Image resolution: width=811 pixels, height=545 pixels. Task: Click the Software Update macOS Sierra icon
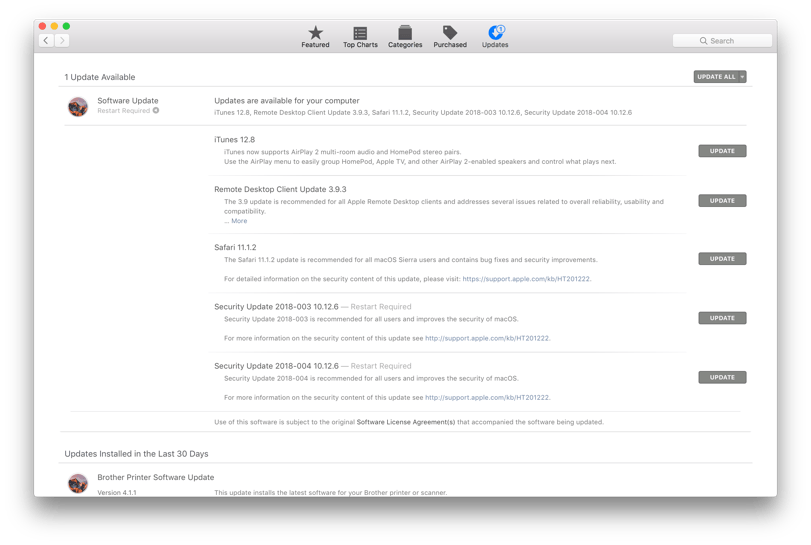[x=78, y=107]
